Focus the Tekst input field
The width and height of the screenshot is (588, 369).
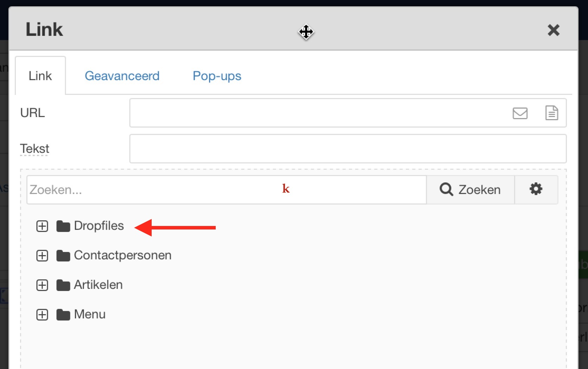tap(348, 149)
